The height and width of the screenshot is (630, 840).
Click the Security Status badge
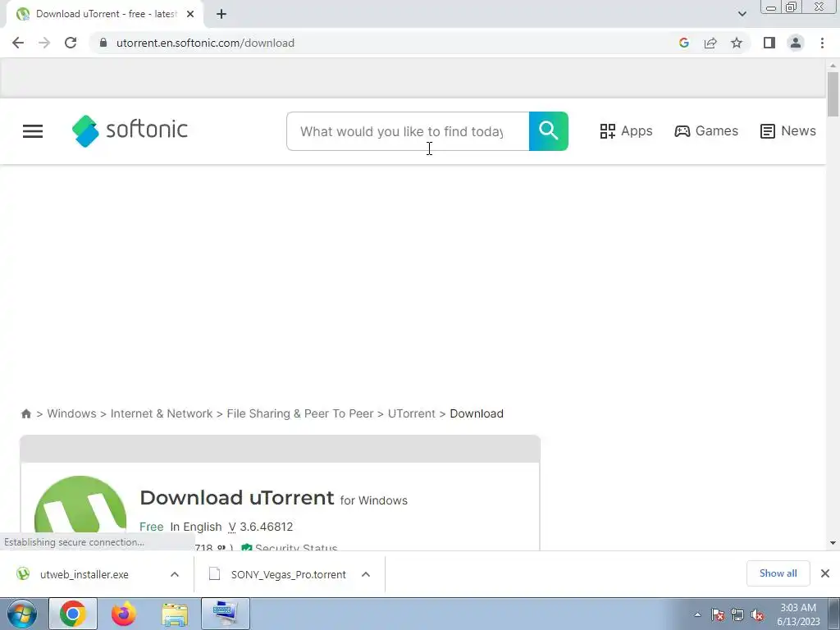click(290, 546)
